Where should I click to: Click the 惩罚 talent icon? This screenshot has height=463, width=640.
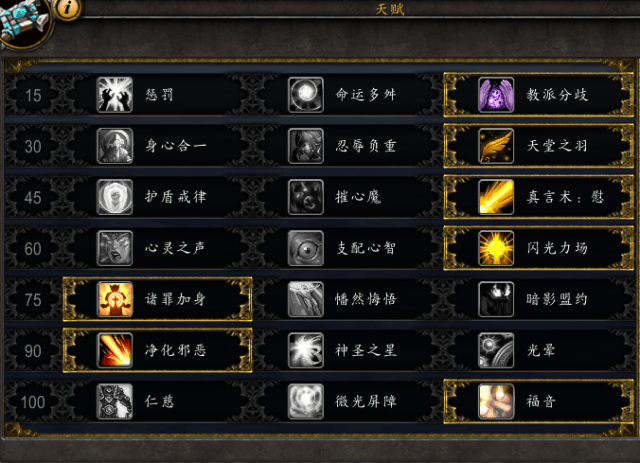coord(115,95)
